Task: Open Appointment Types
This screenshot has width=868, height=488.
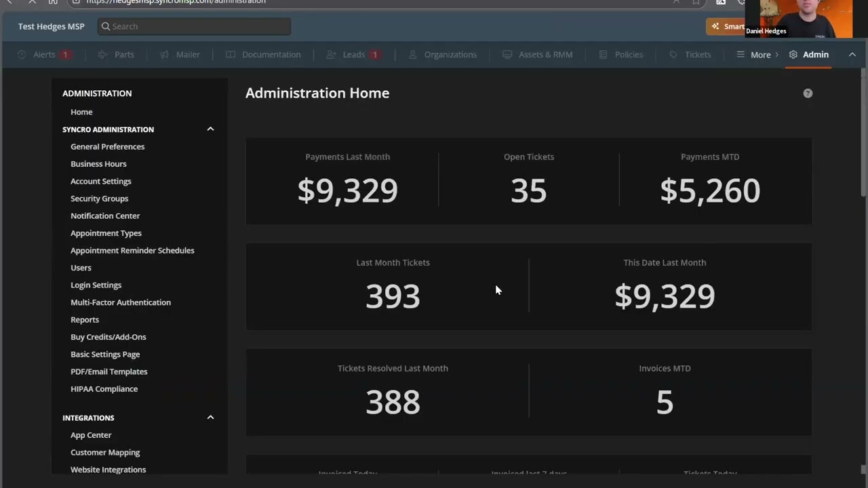Action: coord(106,233)
